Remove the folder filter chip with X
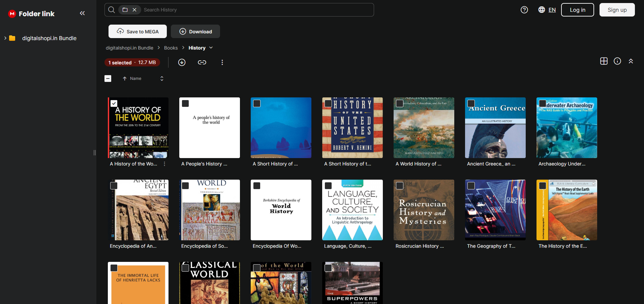 click(x=134, y=10)
